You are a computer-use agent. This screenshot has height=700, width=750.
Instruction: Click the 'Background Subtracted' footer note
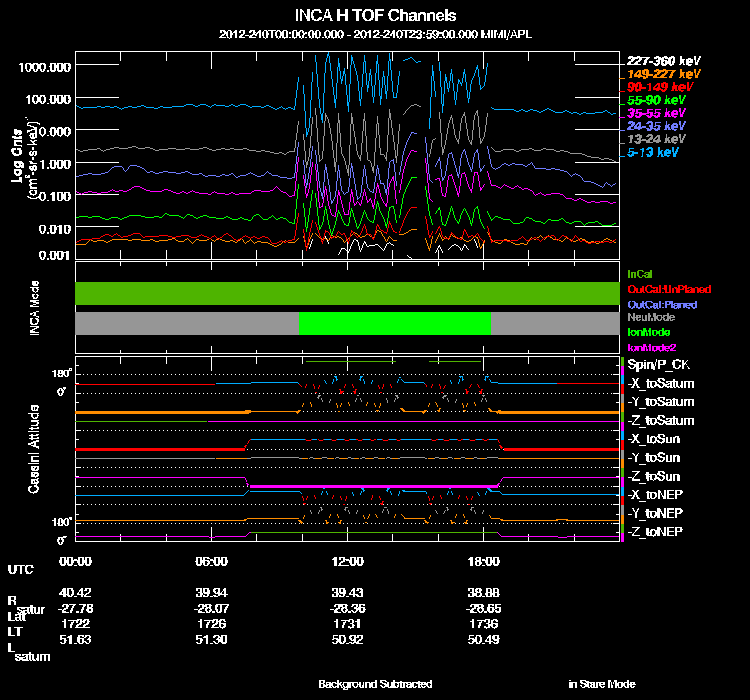[375, 684]
